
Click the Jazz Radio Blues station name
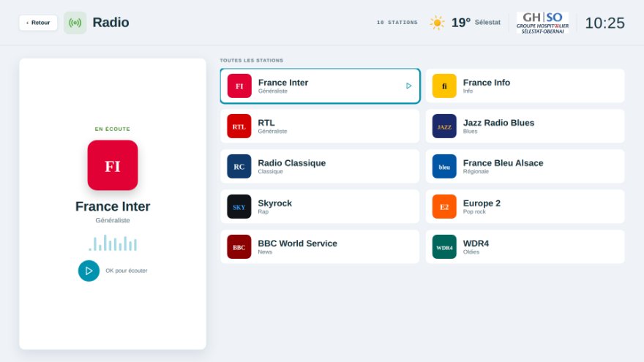click(498, 123)
